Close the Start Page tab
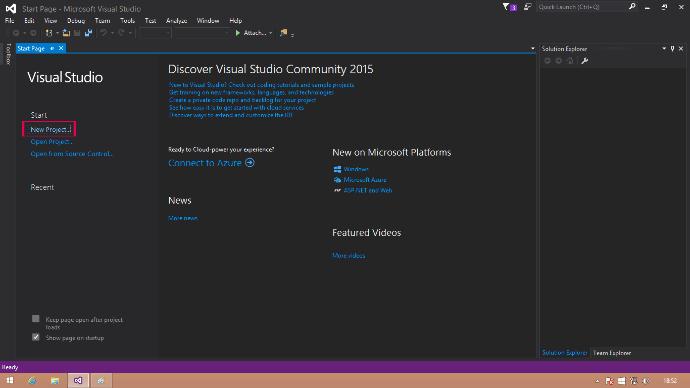This screenshot has height=388, width=690. click(61, 48)
